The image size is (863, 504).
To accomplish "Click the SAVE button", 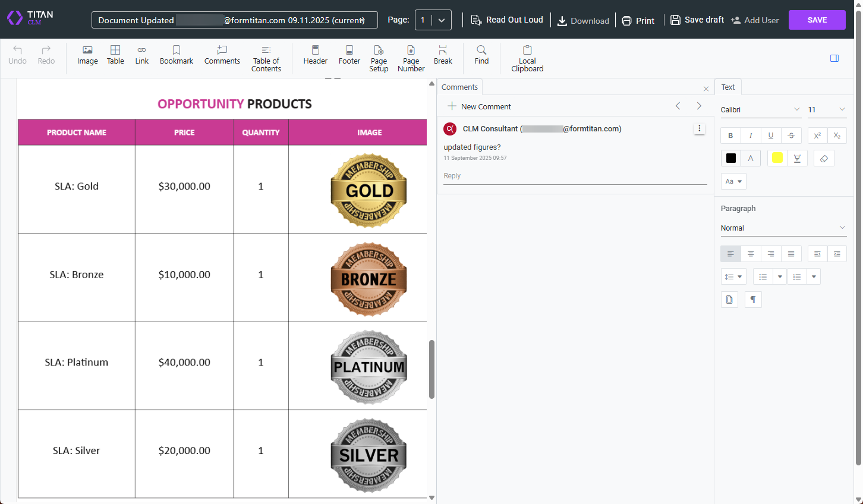I will point(817,20).
